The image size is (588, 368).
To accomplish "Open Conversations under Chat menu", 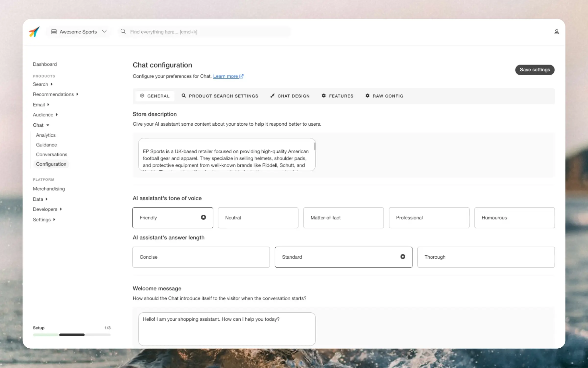I will tap(51, 154).
